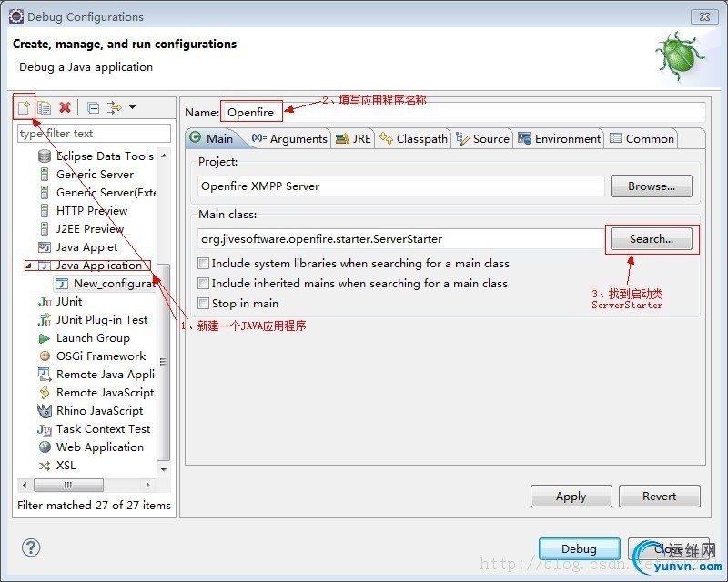Select Eclipse Data Tools database icon
This screenshot has height=582, width=728.
[x=45, y=156]
